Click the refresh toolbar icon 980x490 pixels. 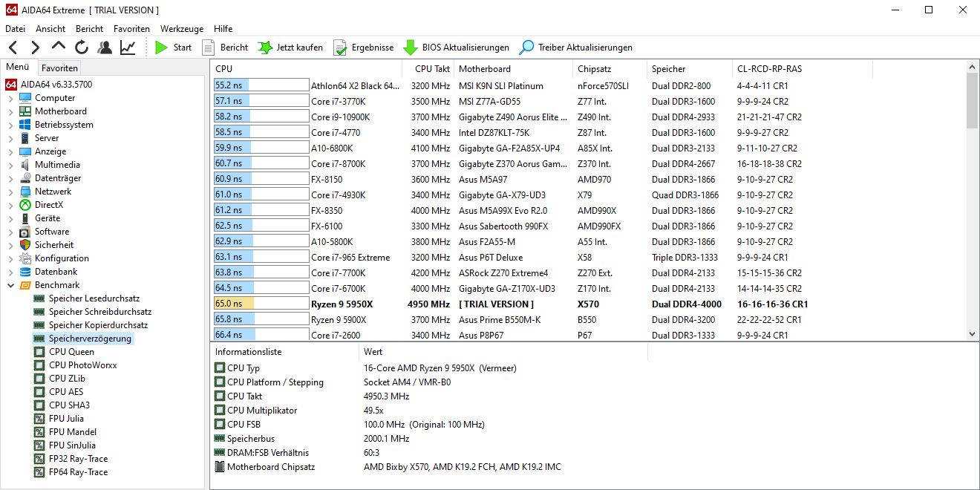coord(82,48)
